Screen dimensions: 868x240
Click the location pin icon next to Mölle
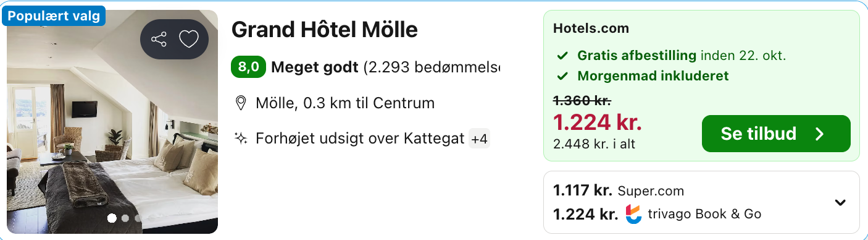pos(241,103)
